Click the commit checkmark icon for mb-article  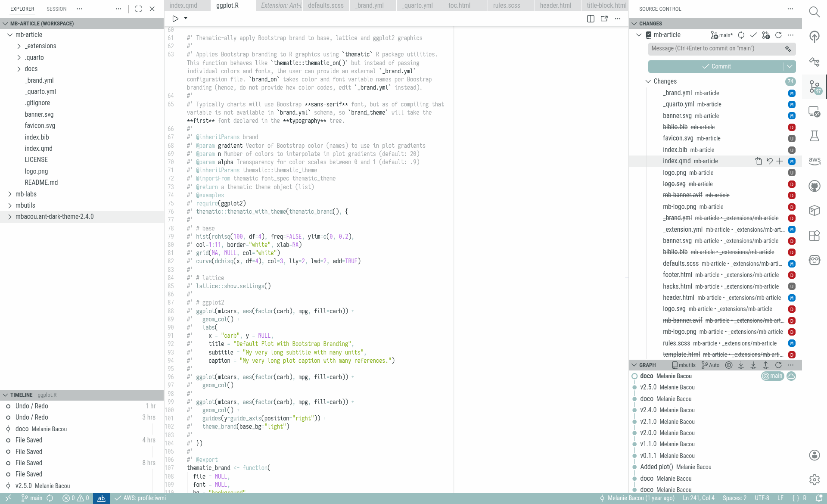pyautogui.click(x=753, y=35)
